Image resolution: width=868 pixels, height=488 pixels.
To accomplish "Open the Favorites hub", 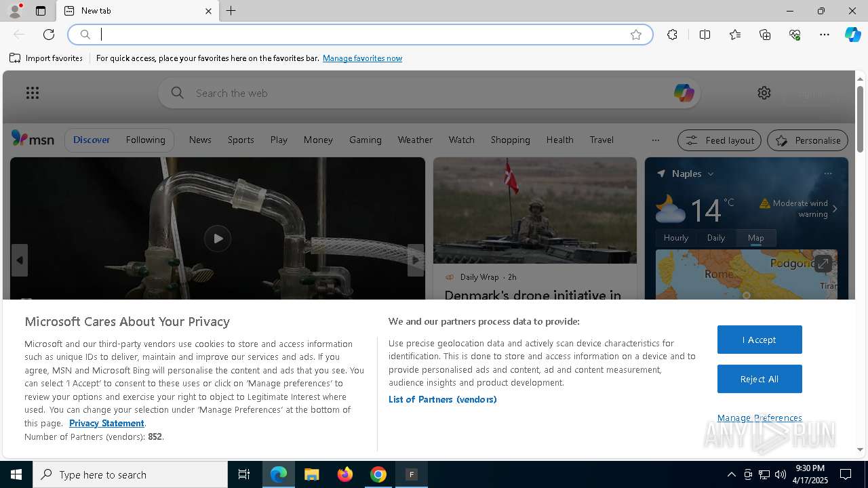I will 735,35.
